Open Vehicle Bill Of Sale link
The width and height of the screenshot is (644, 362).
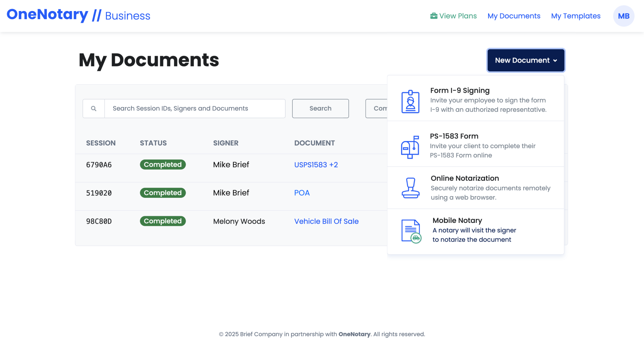(326, 222)
